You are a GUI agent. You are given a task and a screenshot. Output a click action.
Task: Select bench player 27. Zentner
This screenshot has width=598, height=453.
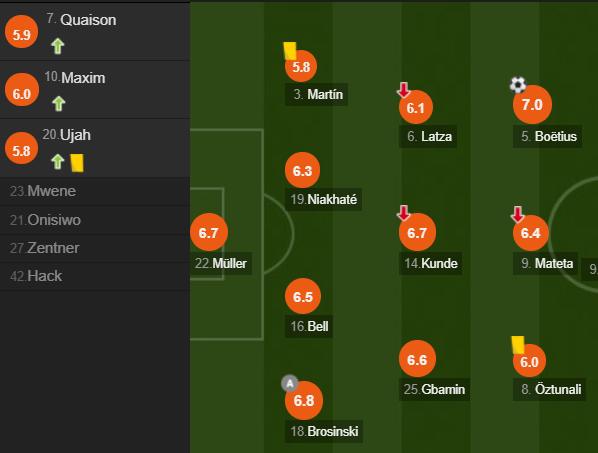pos(95,248)
